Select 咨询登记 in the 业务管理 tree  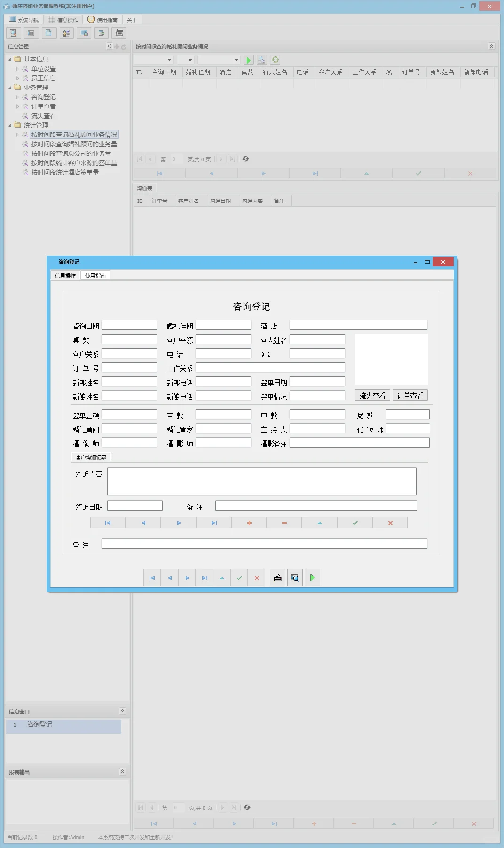44,97
